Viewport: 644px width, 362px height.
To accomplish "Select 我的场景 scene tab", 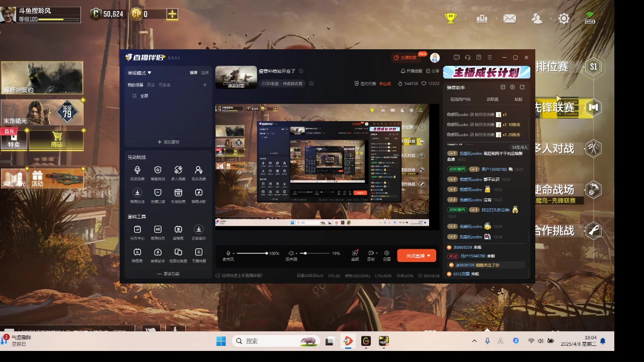I will 135,85.
